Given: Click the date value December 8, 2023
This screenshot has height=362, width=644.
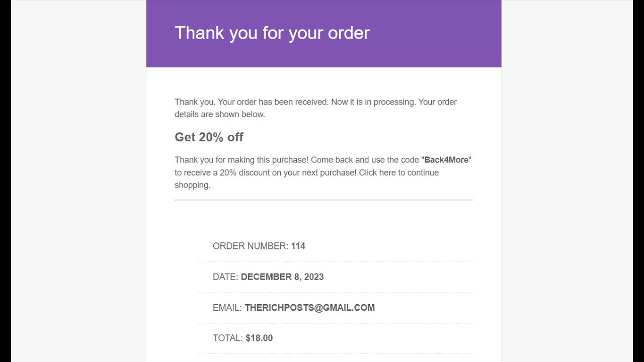Looking at the screenshot, I should [282, 277].
